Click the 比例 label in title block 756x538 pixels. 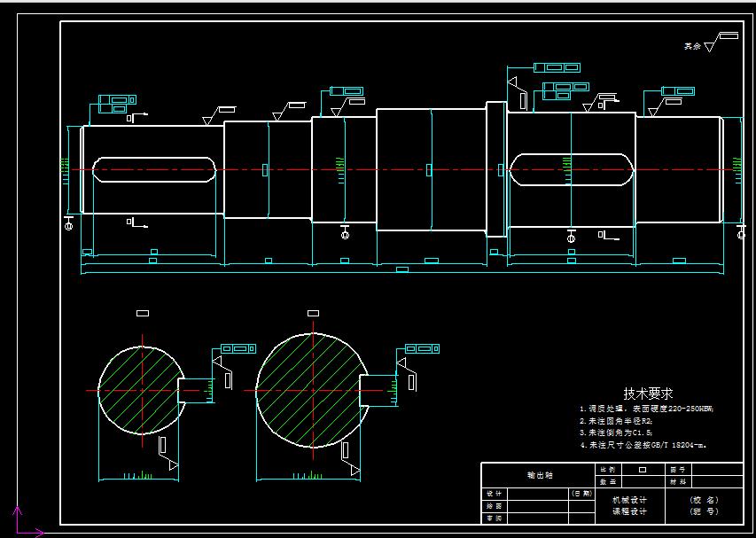tap(609, 469)
